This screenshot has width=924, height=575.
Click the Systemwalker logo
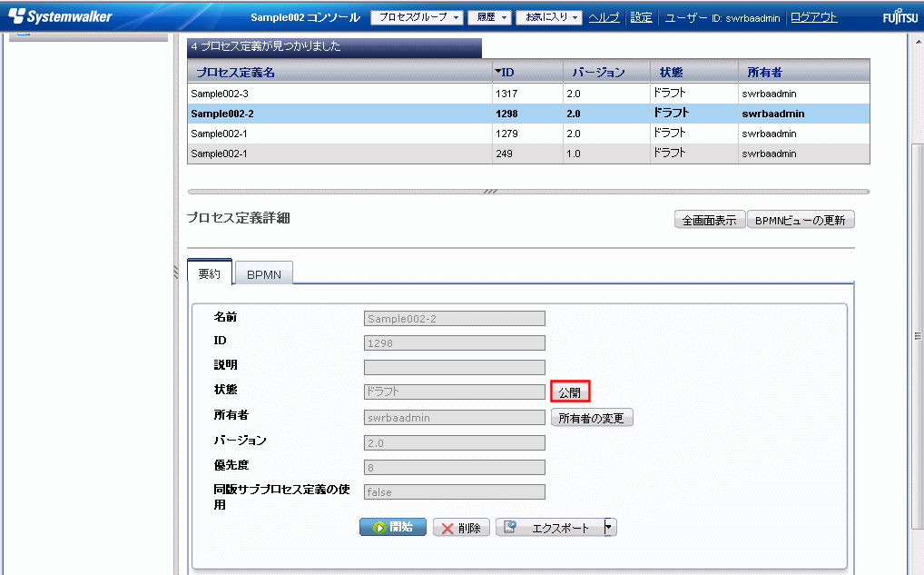(60, 16)
